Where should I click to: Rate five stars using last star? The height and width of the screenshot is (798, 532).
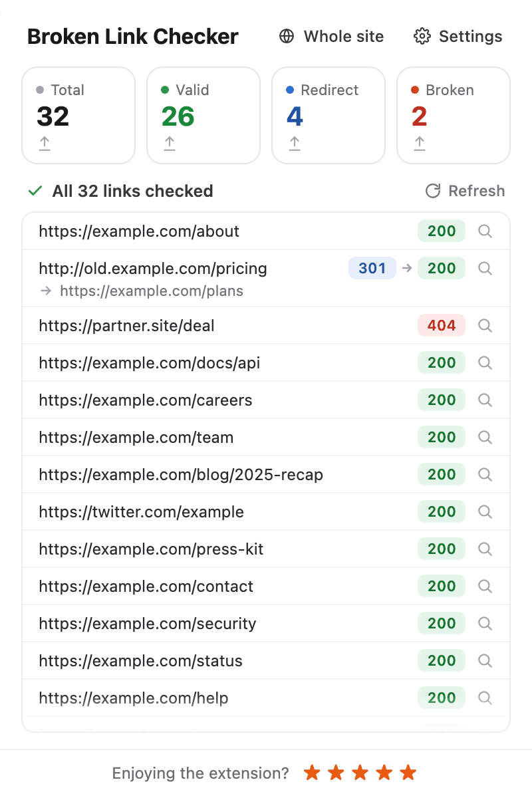click(408, 773)
